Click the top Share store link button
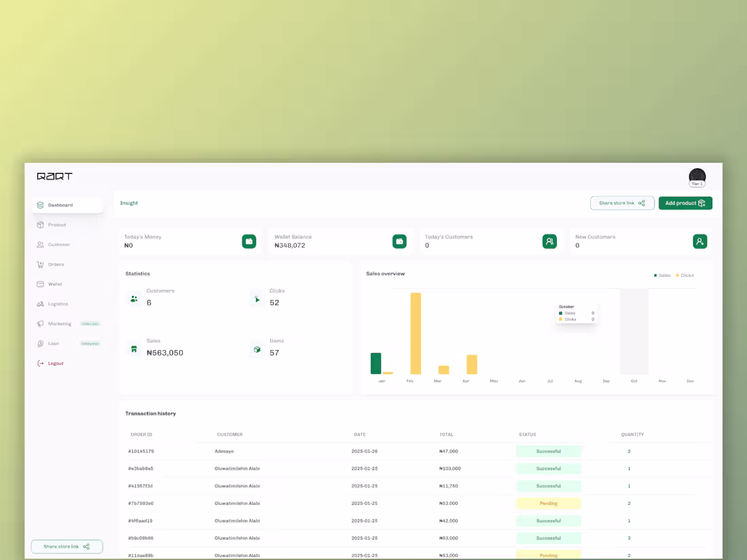The image size is (747, 560). (x=621, y=204)
